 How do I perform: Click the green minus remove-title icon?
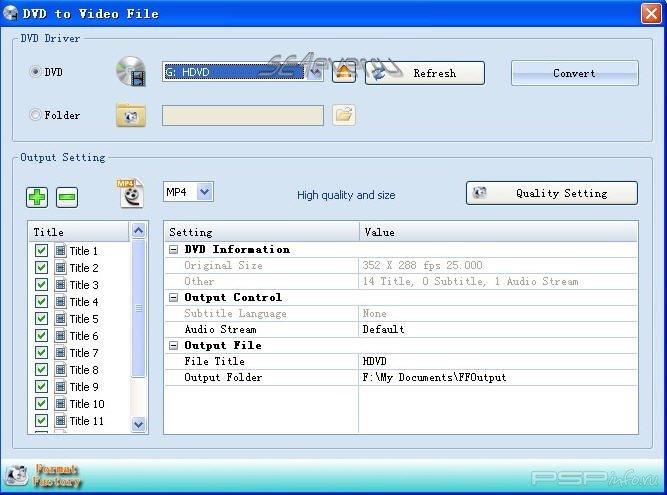click(x=67, y=196)
